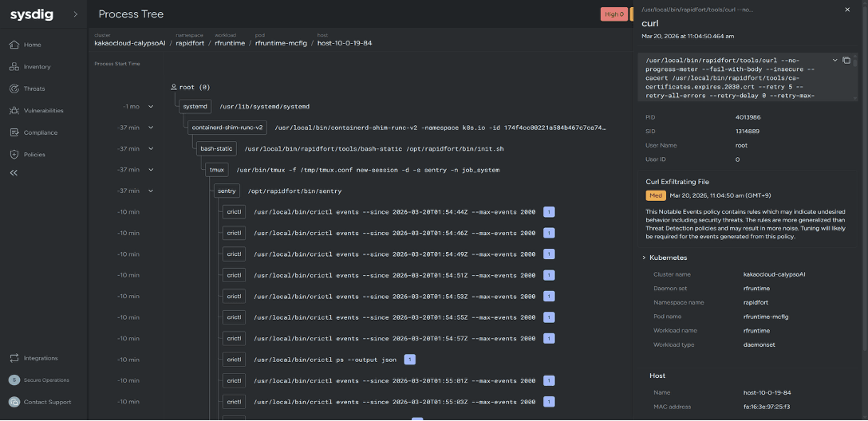Screen dimensions: 868x421
Task: Click /opt/rapidfort/bin/sentry command text
Action: 294,191
